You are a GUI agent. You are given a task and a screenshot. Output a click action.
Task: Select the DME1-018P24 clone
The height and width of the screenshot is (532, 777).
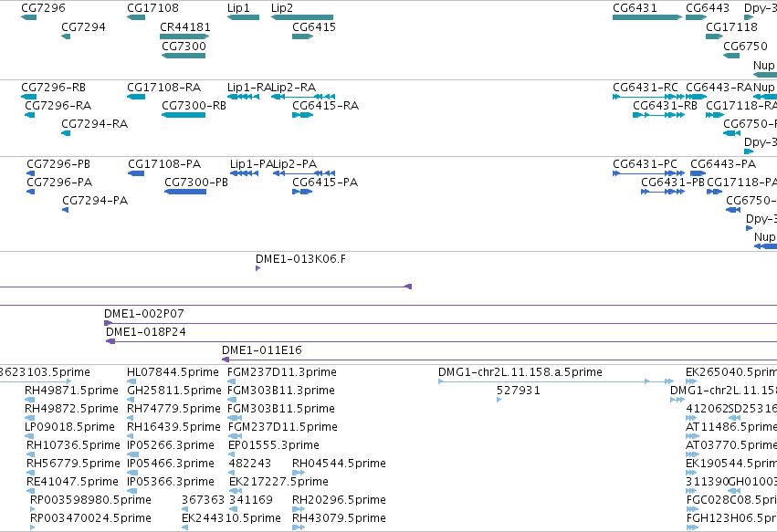[442, 341]
